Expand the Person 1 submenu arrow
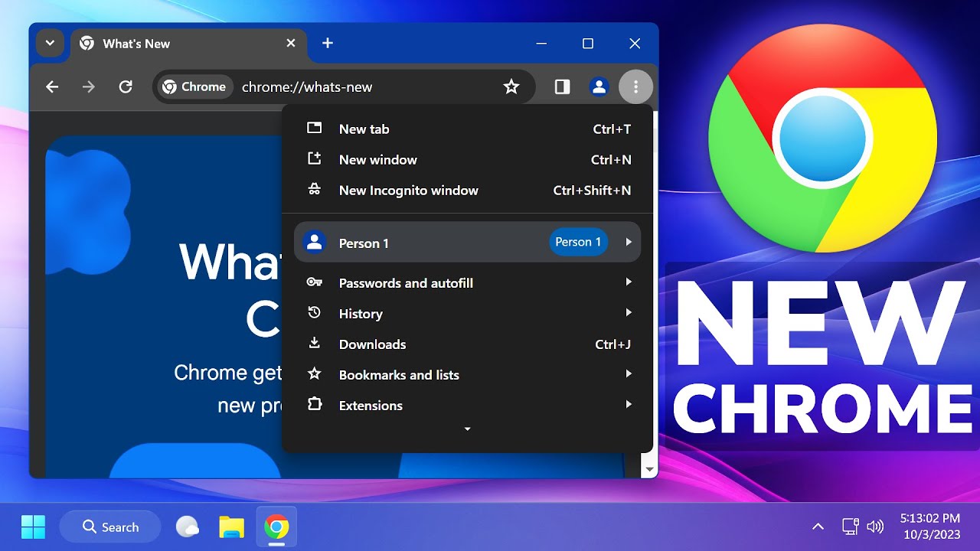This screenshot has height=551, width=980. (629, 242)
